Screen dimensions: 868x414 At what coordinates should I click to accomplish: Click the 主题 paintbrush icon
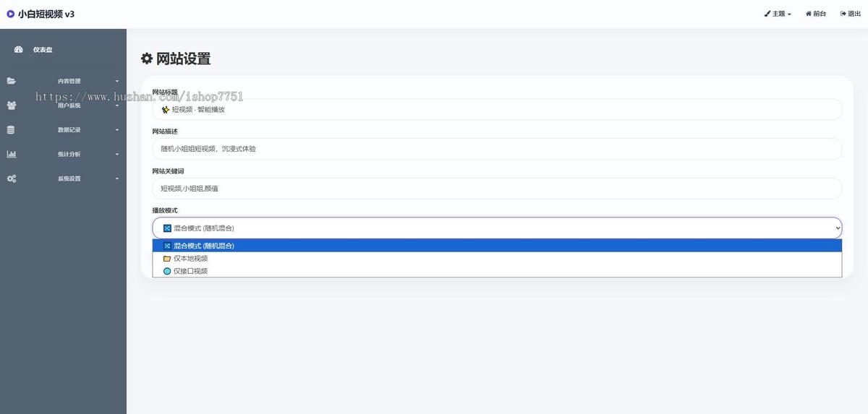coord(767,14)
